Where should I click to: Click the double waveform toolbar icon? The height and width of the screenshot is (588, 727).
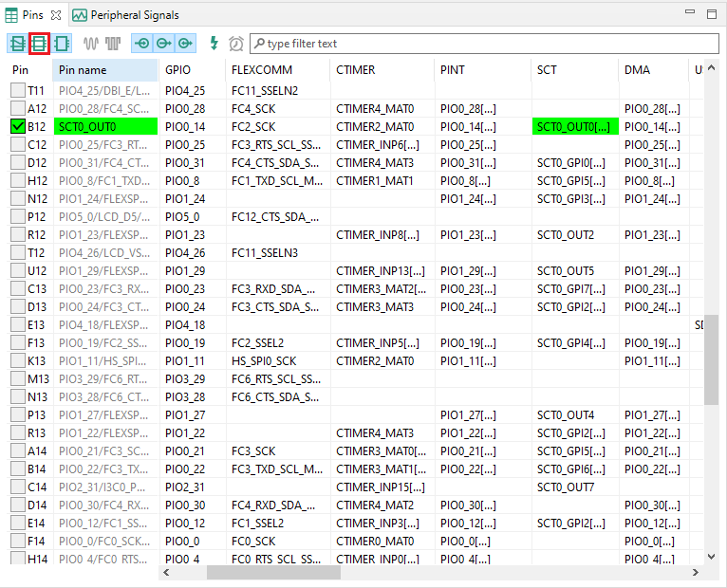pyautogui.click(x=113, y=44)
